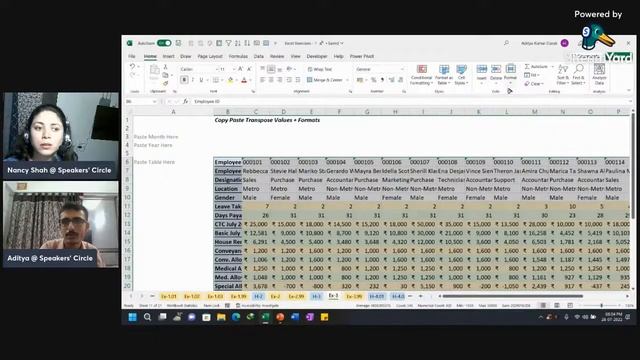This screenshot has width=640, height=360.
Task: Open the Clear dropdown in Editing group
Action: tap(534, 84)
